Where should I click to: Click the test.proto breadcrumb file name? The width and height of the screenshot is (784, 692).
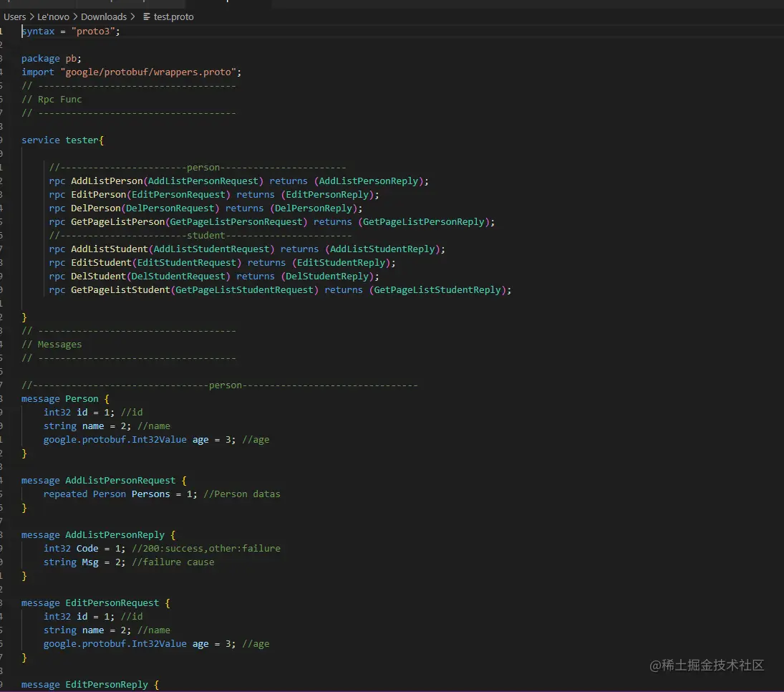point(173,17)
